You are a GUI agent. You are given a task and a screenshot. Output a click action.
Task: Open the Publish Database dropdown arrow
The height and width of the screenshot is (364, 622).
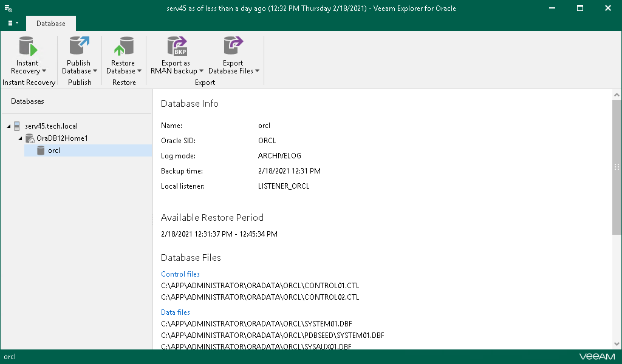pyautogui.click(x=95, y=71)
